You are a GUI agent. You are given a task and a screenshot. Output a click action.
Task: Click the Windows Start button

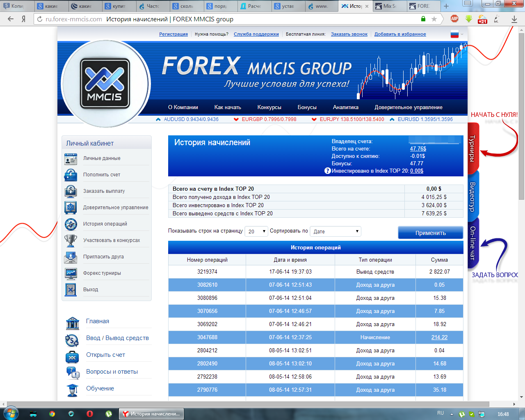(x=10, y=413)
